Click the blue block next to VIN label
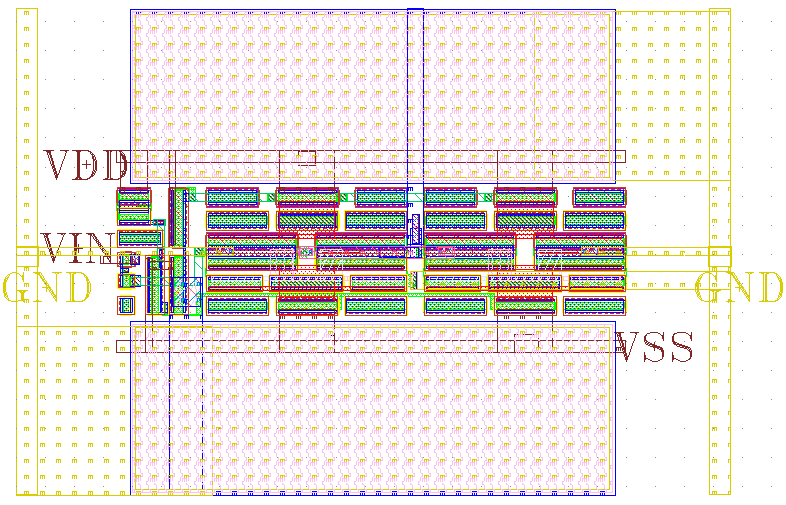Viewport: 786px width, 505px height. (x=139, y=238)
